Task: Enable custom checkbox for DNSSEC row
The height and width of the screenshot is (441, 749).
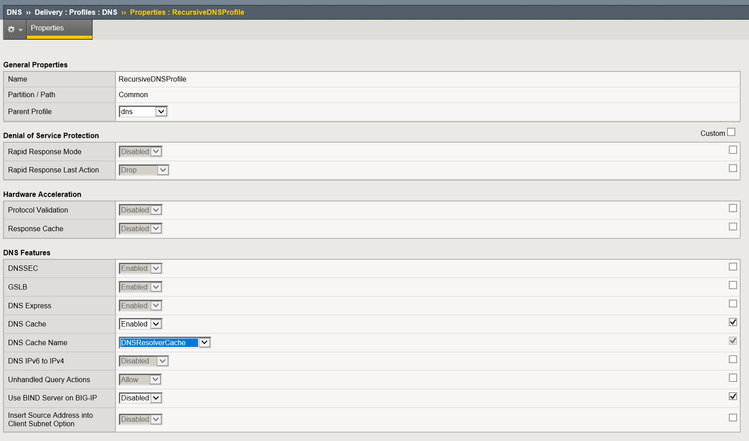Action: click(x=732, y=266)
